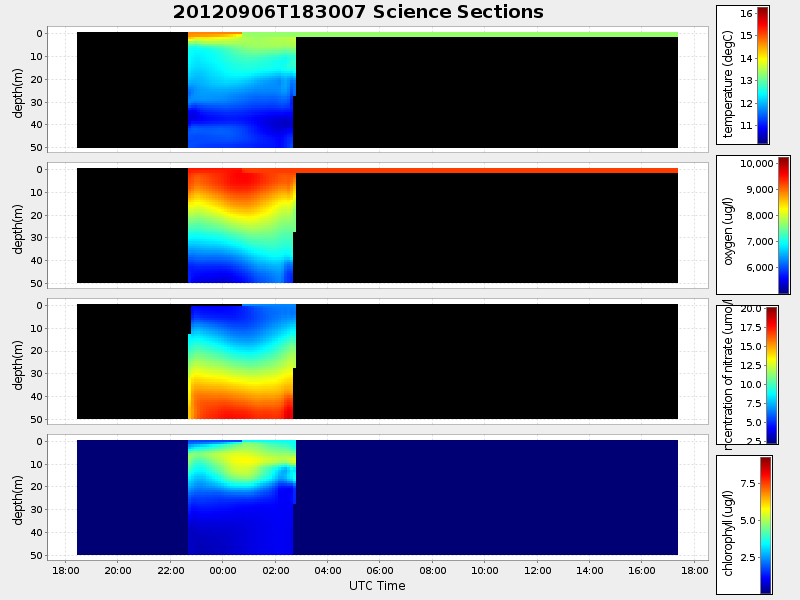
Task: Click the '20:00' time axis tick
Action: point(118,570)
